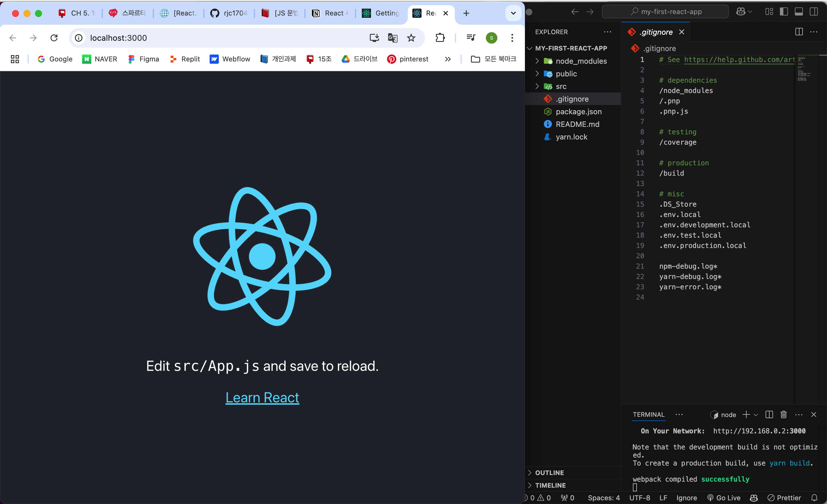Image resolution: width=827 pixels, height=504 pixels.
Task: Expand the OUTLINE section
Action: [x=549, y=472]
